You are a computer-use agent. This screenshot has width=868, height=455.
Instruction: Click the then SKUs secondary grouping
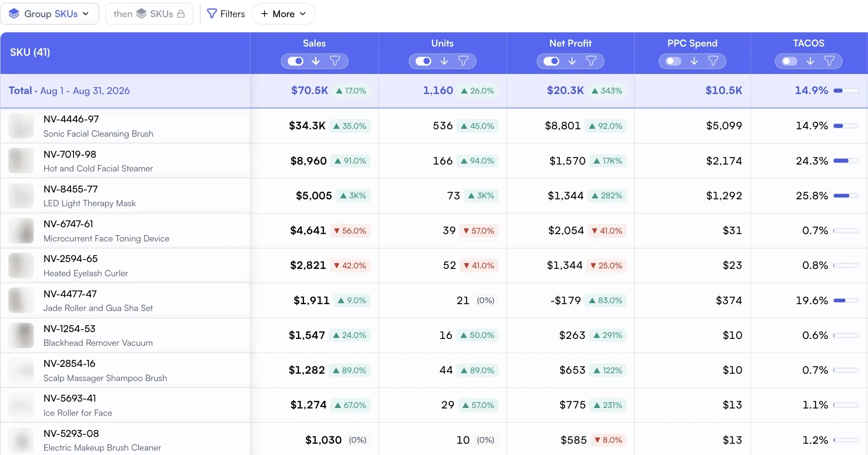pos(149,14)
